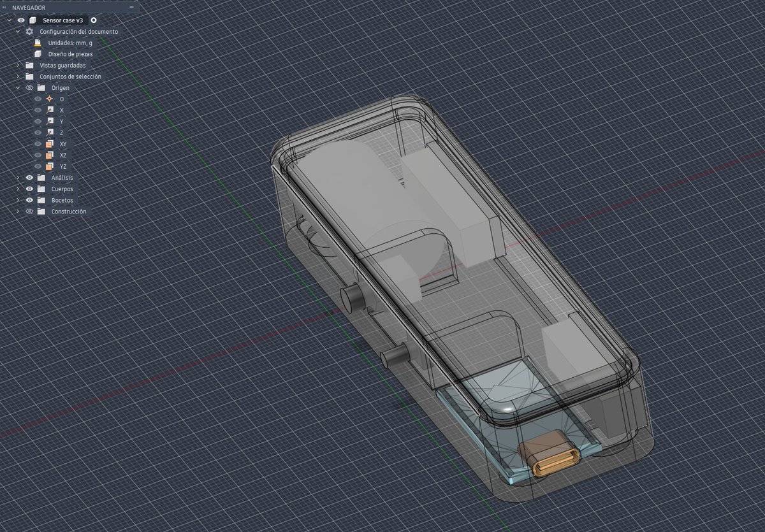This screenshot has height=532, width=765.
Task: Click the XZ plane icon
Action: (x=50, y=155)
